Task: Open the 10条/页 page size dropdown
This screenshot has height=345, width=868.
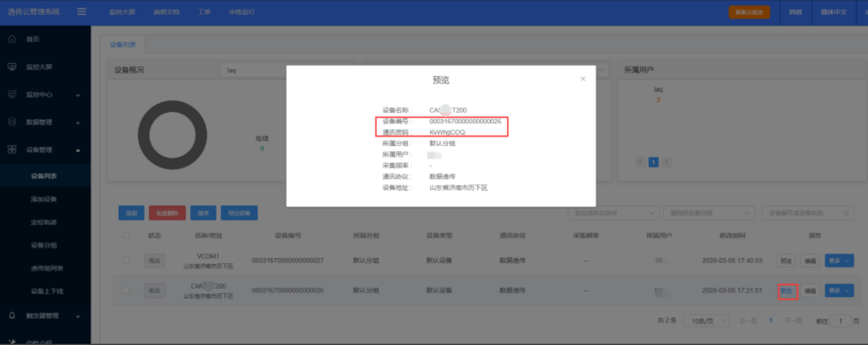Action: pyautogui.click(x=706, y=321)
